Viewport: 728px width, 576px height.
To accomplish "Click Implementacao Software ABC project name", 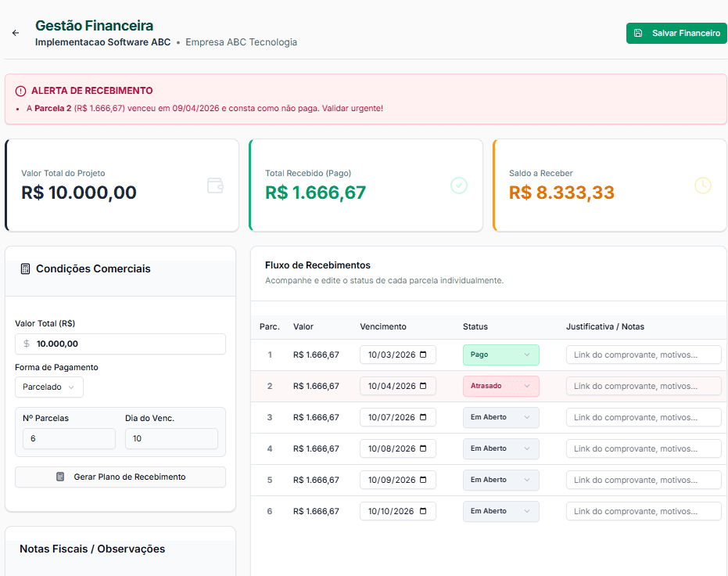I will [102, 42].
